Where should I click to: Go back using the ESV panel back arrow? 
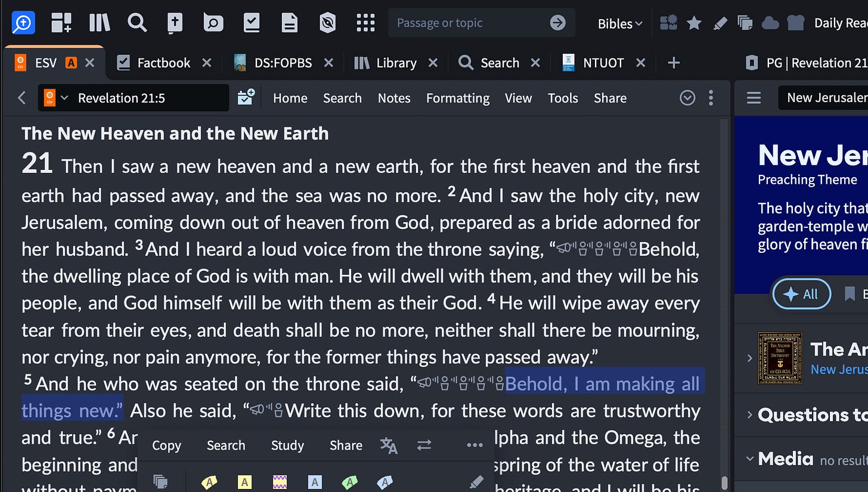22,98
